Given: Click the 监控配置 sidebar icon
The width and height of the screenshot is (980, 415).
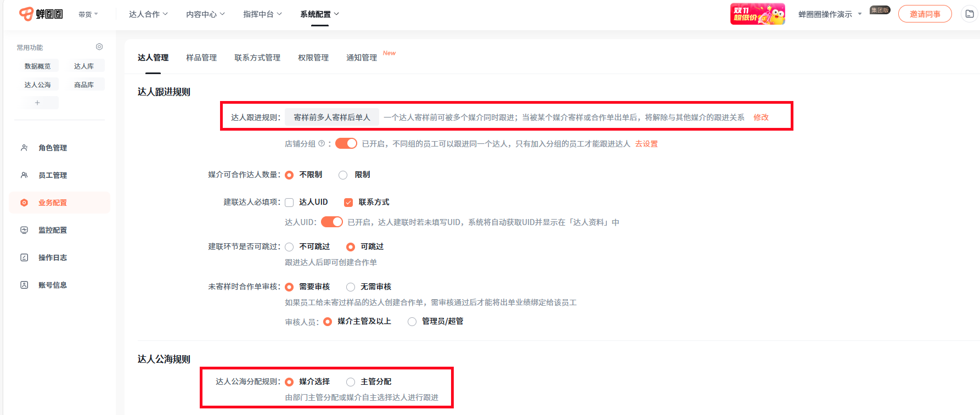Looking at the screenshot, I should tap(24, 230).
